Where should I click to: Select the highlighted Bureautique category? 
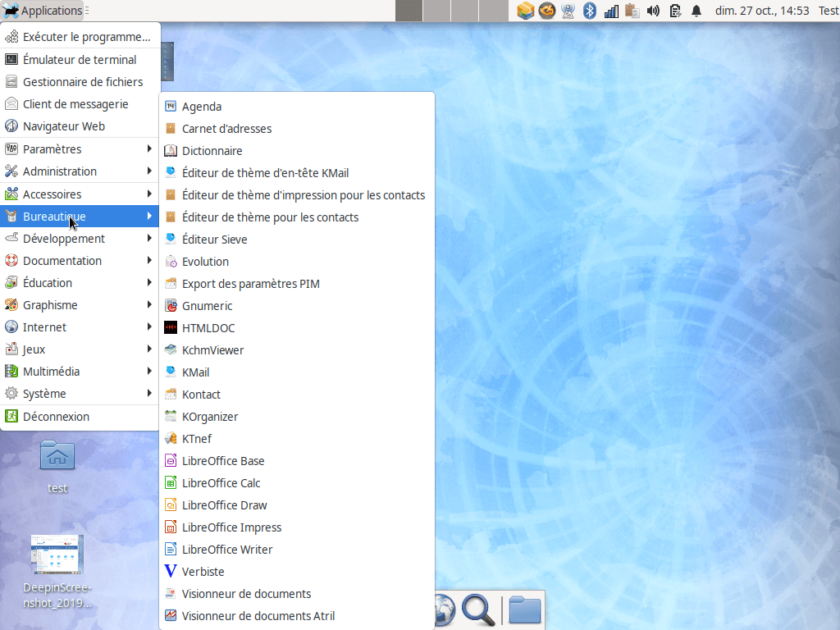80,217
